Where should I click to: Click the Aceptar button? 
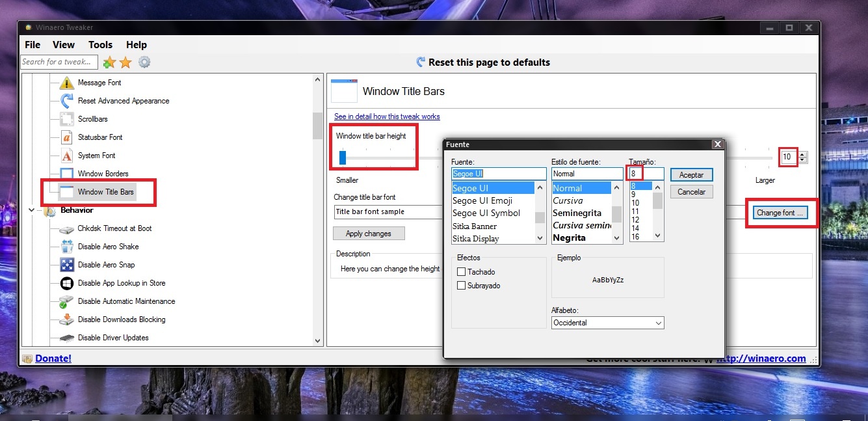click(x=691, y=175)
